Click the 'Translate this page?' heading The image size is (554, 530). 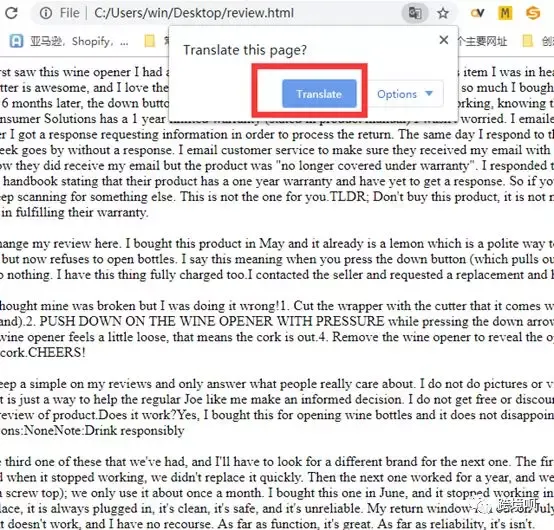(245, 50)
